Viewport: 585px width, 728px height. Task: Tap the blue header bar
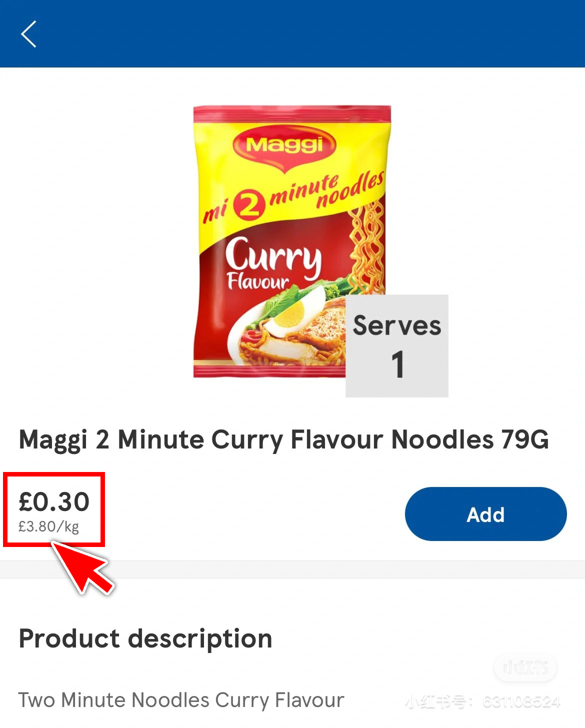coord(300,34)
